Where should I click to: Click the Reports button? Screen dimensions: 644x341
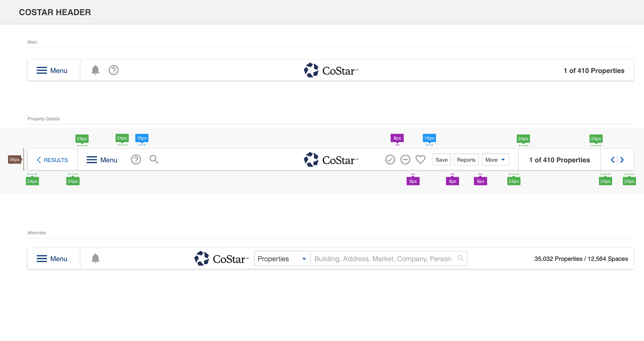coord(466,160)
